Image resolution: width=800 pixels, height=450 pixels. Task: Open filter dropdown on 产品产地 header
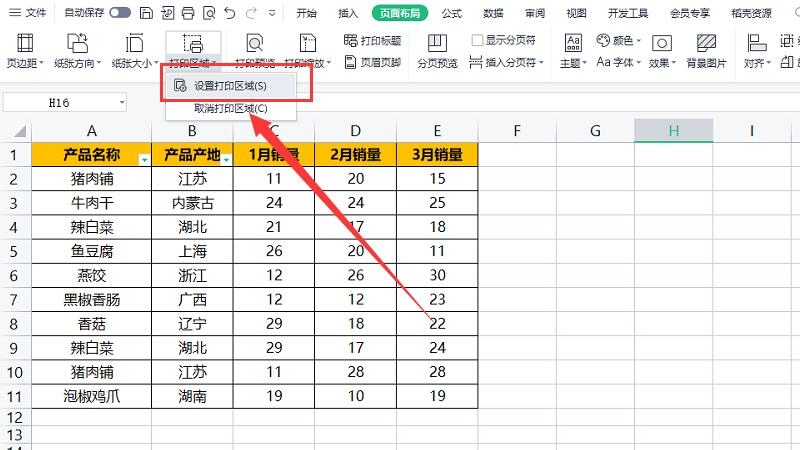point(227,159)
